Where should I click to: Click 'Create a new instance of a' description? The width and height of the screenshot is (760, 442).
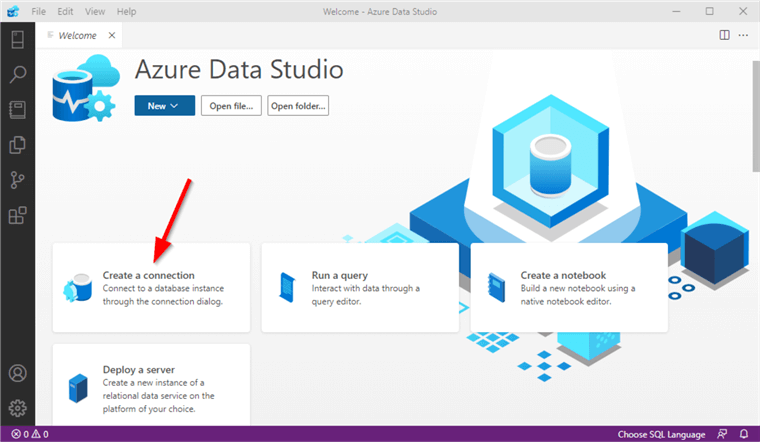(153, 383)
